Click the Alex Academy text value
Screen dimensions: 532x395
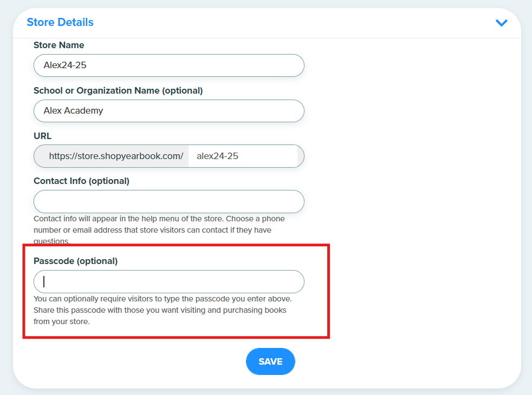[73, 111]
